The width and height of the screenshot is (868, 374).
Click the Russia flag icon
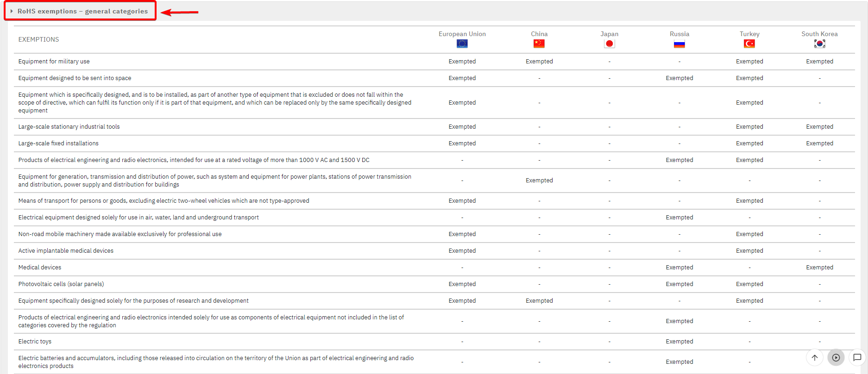point(679,44)
